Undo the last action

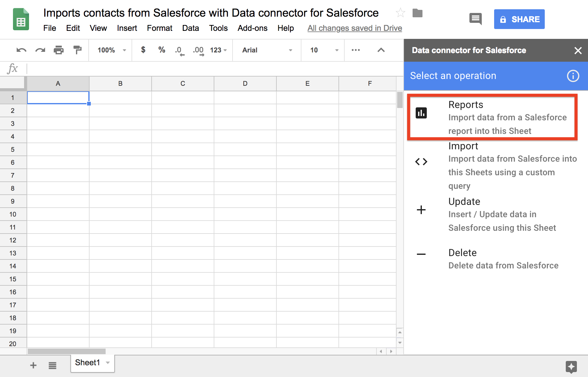pyautogui.click(x=21, y=50)
